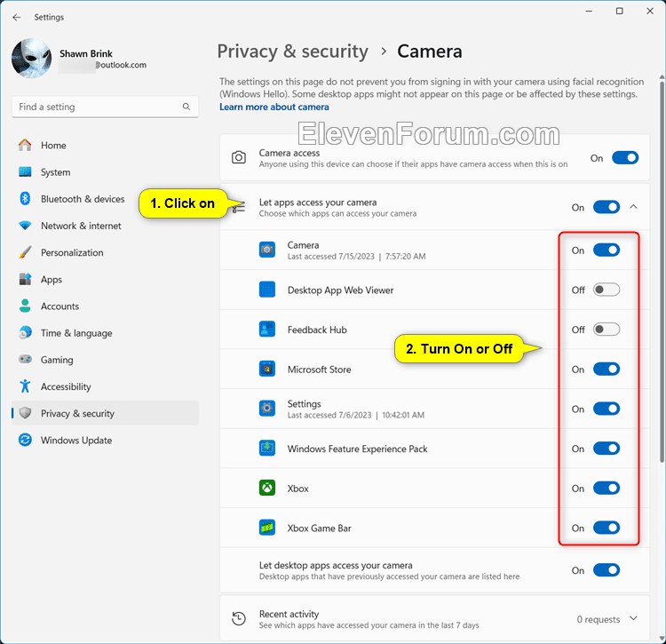
Task: Disable camera for the Camera app
Action: [x=607, y=250]
